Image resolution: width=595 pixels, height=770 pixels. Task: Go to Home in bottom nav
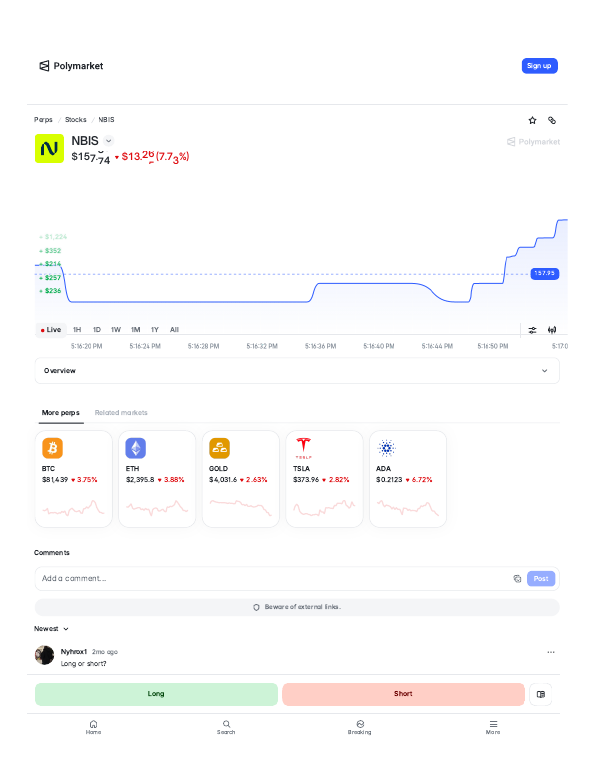93,727
